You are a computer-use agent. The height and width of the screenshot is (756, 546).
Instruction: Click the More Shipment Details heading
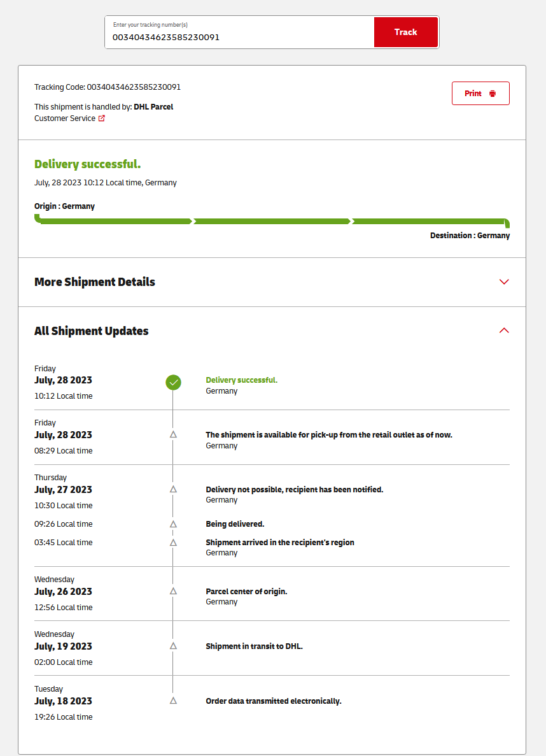tap(95, 282)
